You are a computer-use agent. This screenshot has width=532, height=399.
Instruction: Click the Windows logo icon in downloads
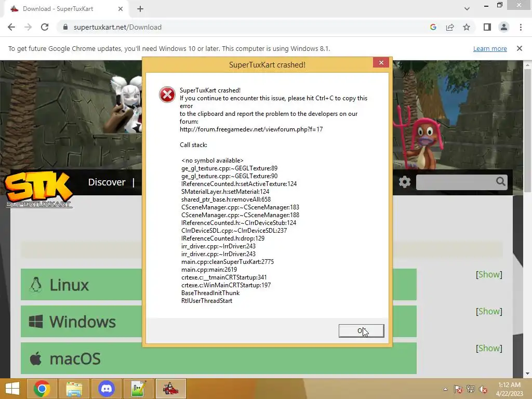[x=36, y=322]
